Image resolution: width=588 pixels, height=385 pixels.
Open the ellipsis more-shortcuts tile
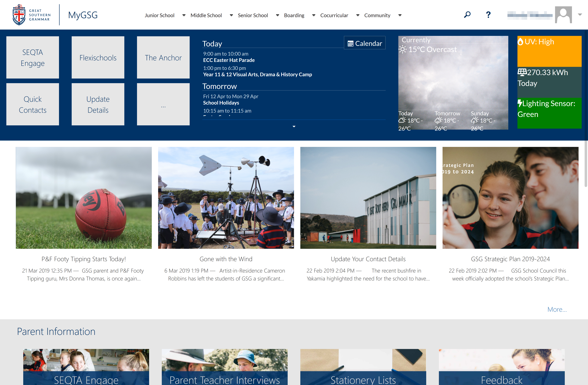tap(163, 104)
